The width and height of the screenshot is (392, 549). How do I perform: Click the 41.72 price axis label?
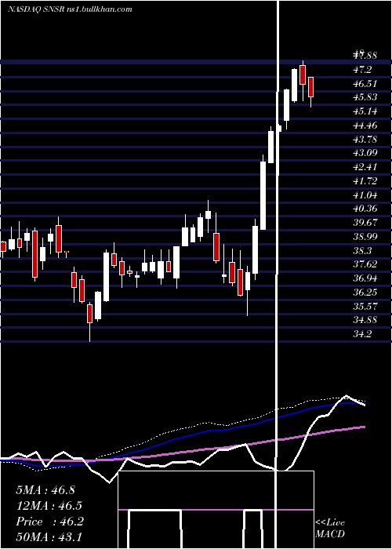tap(365, 181)
